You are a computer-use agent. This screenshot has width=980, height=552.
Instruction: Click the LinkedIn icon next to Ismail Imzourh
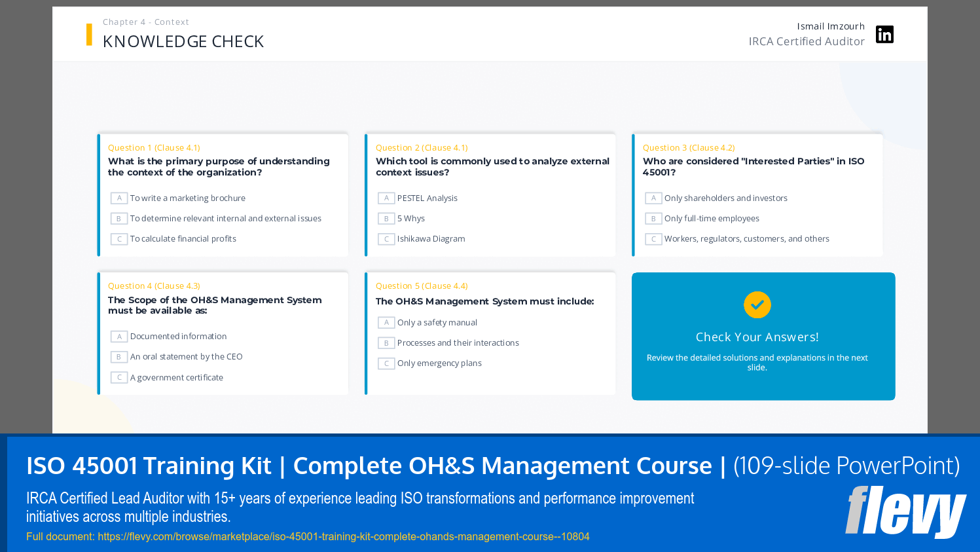point(884,34)
